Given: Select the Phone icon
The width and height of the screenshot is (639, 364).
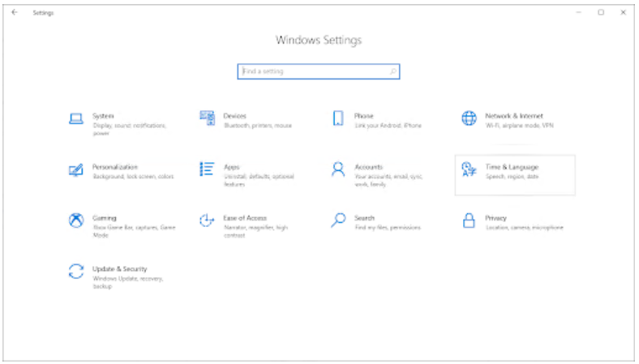Looking at the screenshot, I should coord(338,118).
